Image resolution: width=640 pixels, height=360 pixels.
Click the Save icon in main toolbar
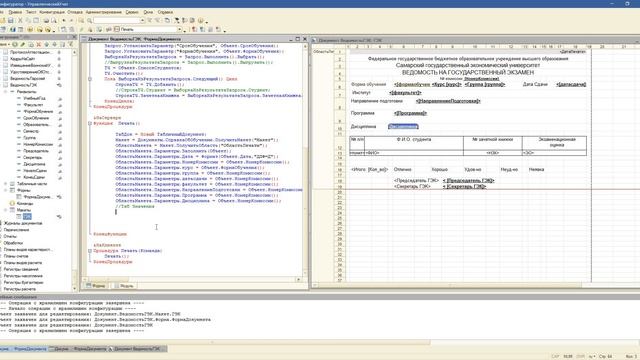tap(11, 20)
